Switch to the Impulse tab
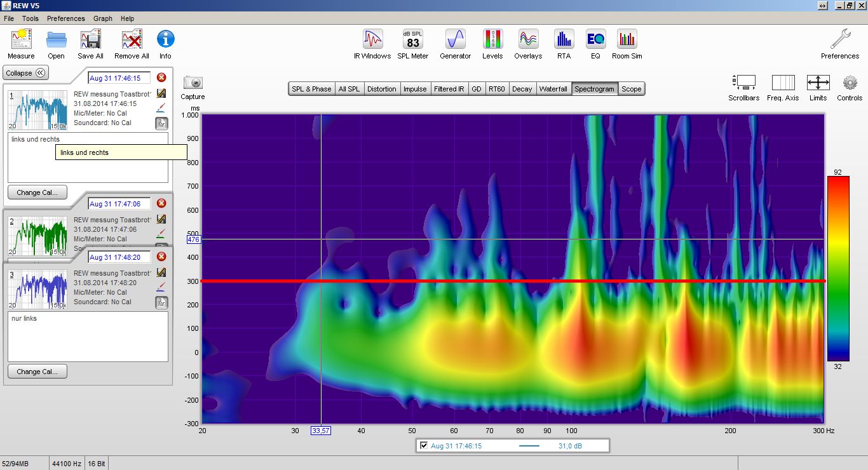Image resolution: width=868 pixels, height=470 pixels. 415,89
